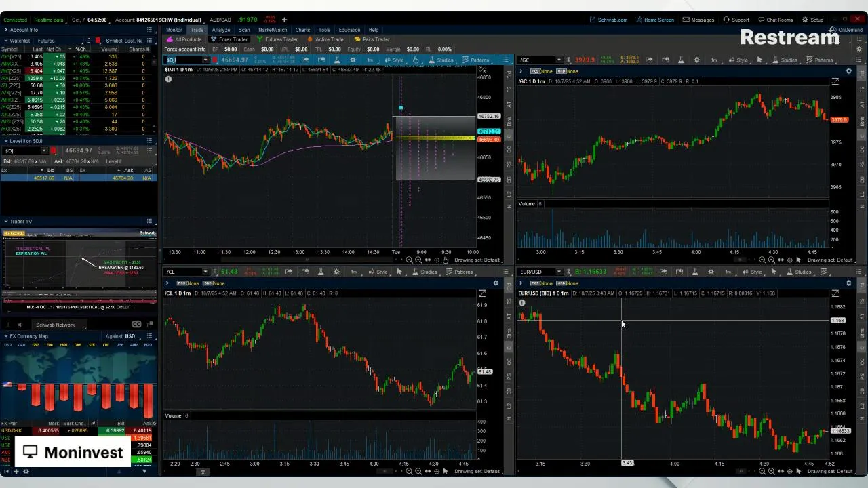
Task: Open $DJI chart settings gear
Action: 353,60
